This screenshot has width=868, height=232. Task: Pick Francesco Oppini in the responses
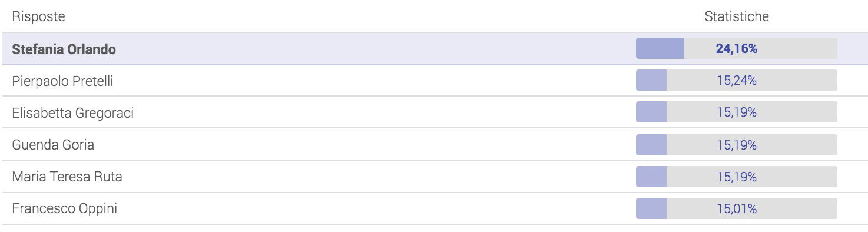pos(64,208)
